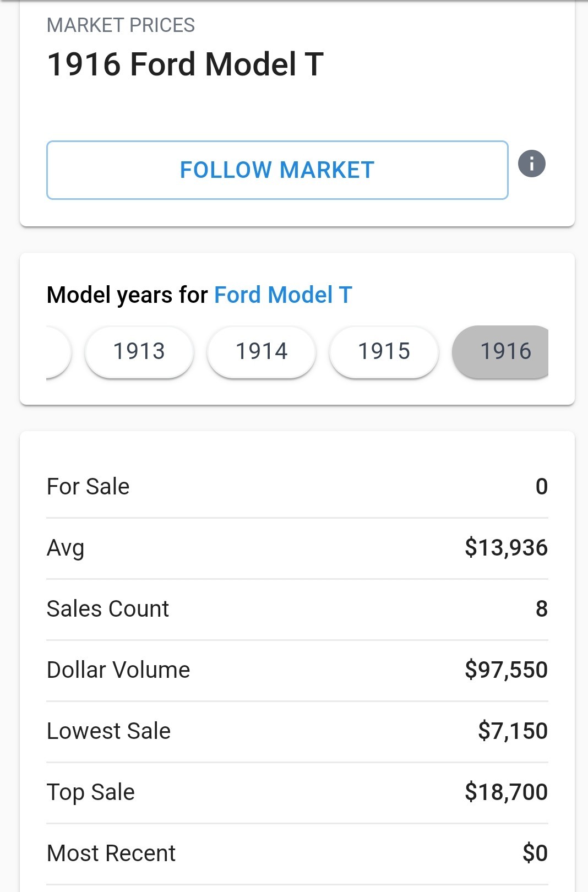Click the Most Recent row

[x=297, y=853]
